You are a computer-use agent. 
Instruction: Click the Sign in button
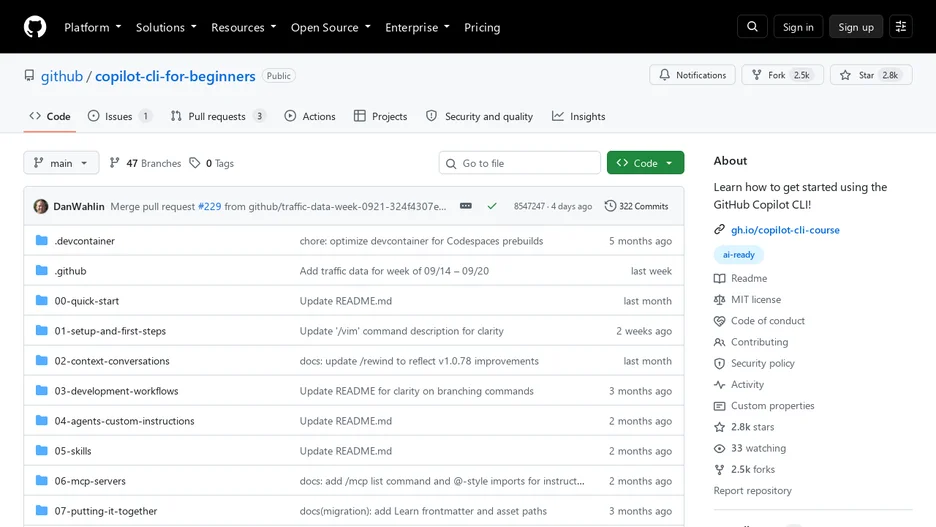point(798,27)
